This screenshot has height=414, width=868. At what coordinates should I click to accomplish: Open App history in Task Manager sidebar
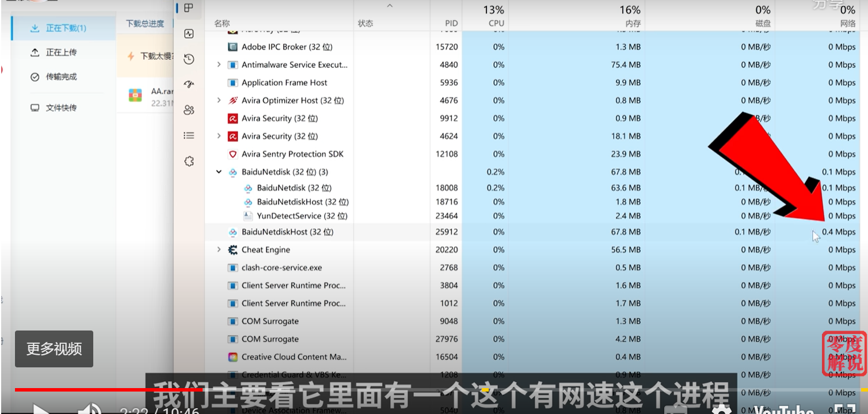[189, 59]
